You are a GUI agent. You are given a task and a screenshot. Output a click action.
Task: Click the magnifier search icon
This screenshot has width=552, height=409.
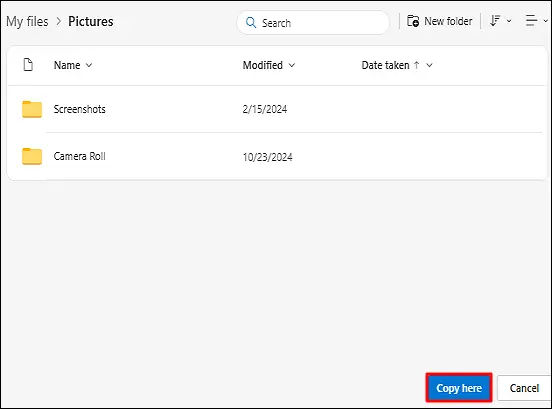click(251, 23)
